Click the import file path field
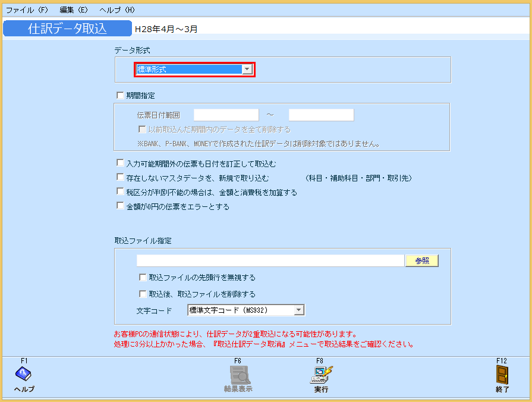The height and width of the screenshot is (402, 532). tap(267, 260)
